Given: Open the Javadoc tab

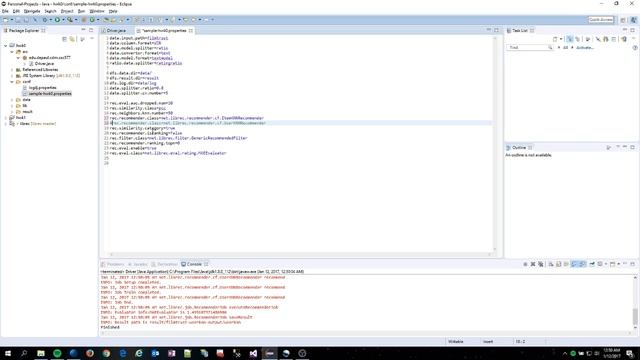Looking at the screenshot, I should pyautogui.click(x=138, y=264).
